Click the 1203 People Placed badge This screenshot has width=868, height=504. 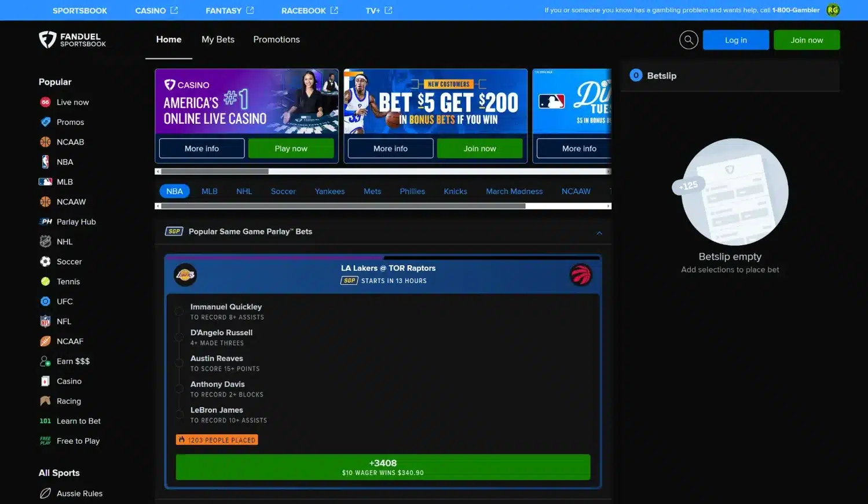pyautogui.click(x=217, y=440)
